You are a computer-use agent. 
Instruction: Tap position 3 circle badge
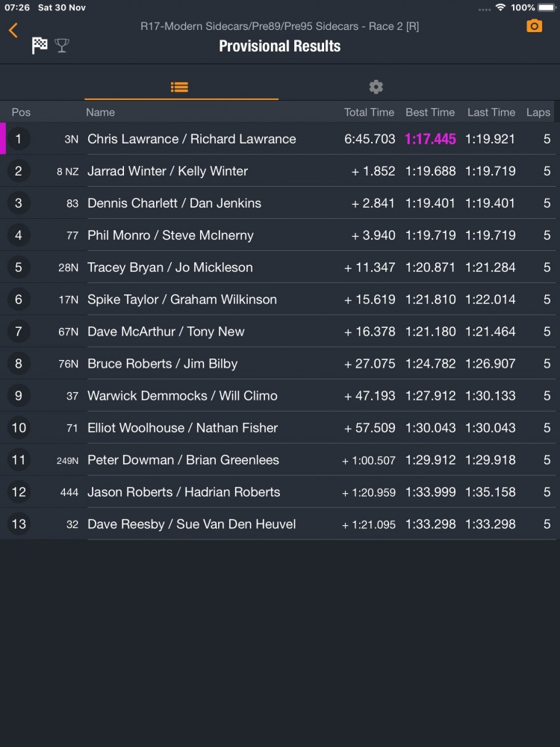[19, 203]
